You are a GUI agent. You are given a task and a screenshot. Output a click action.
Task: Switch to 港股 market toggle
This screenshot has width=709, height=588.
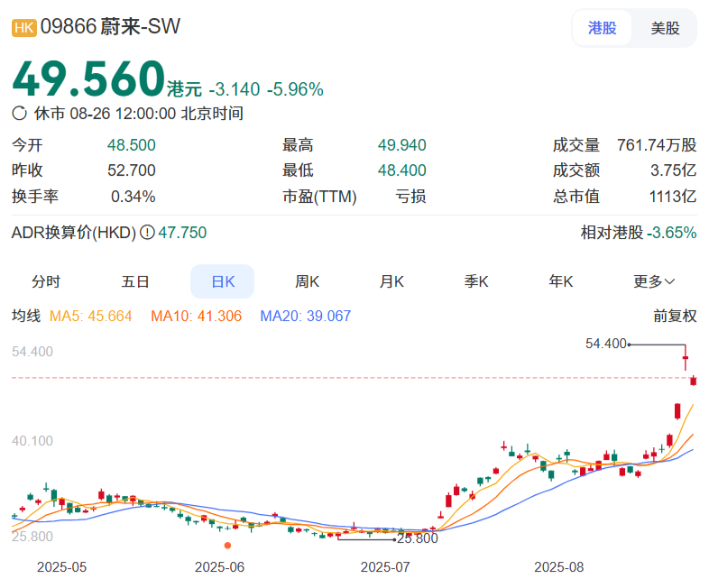pyautogui.click(x=602, y=28)
